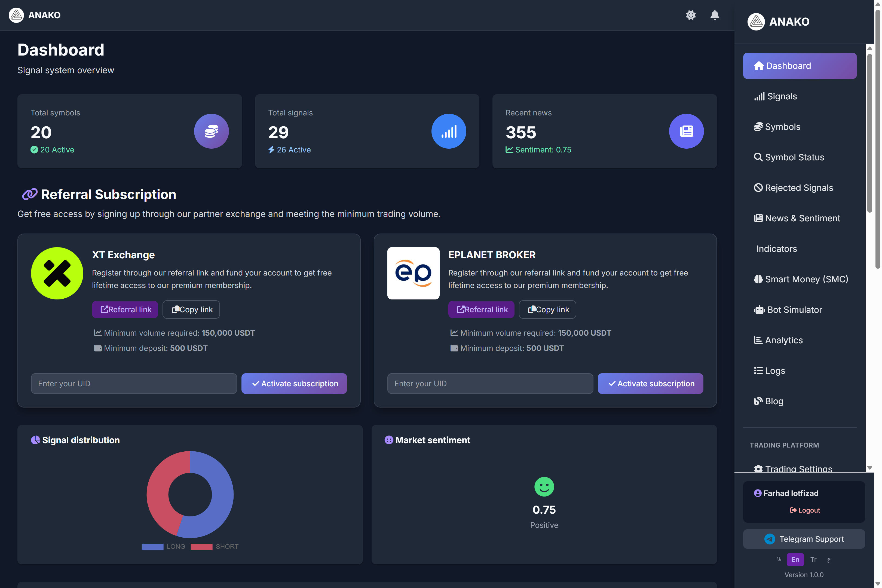Screen dimensions: 882x588
Task: Select the En language option
Action: 795,559
